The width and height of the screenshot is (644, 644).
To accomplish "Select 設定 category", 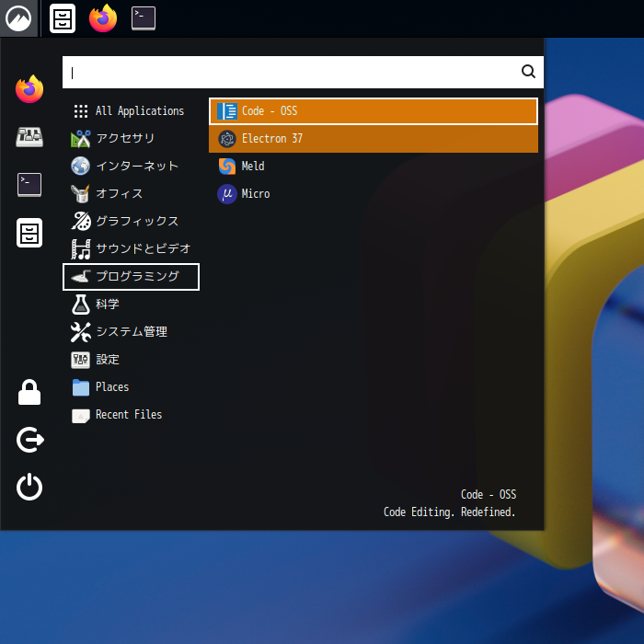I will (131, 360).
